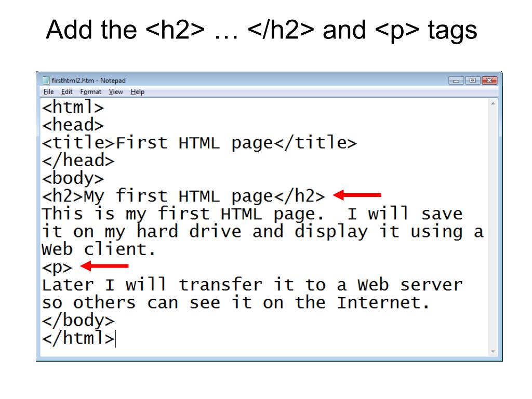Click the vertical scrollbar track

tap(493, 228)
